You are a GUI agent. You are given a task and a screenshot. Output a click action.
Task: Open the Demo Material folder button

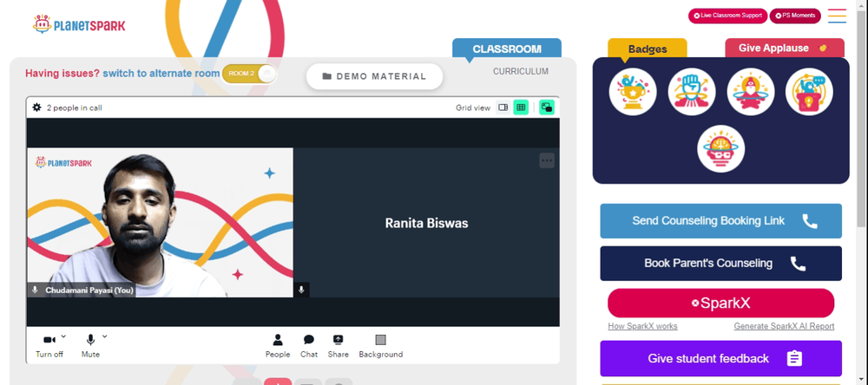coord(375,76)
